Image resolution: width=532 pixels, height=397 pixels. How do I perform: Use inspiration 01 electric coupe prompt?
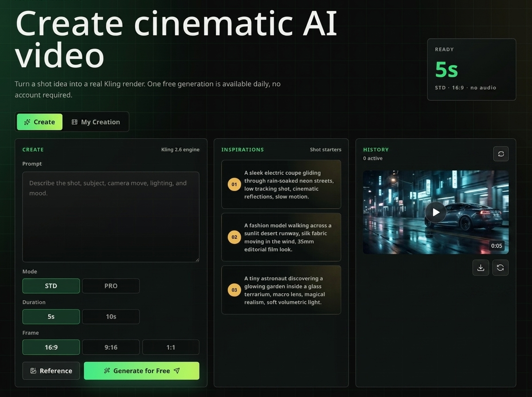[281, 184]
